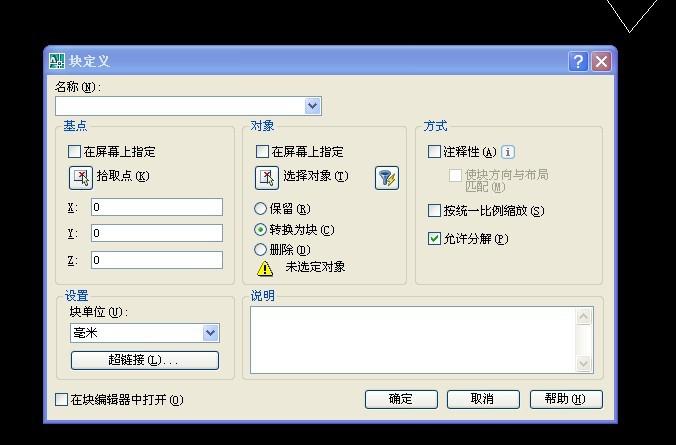Close the Block Definition dialog
The image size is (676, 445).
click(601, 61)
